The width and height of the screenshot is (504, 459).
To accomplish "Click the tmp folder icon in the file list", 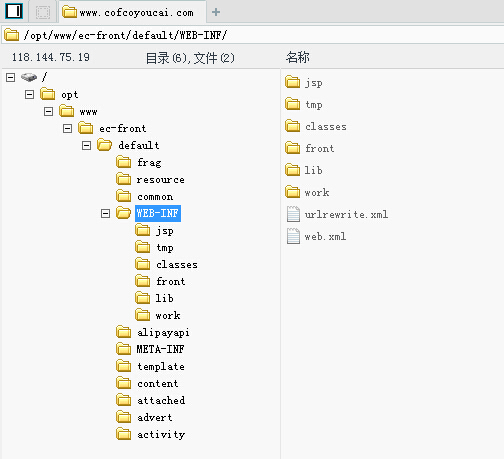I will click(293, 104).
